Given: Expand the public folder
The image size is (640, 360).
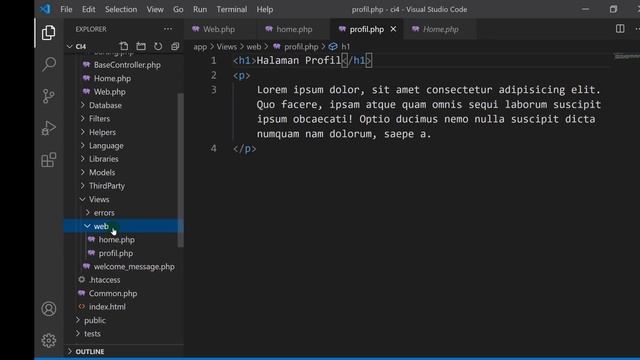Looking at the screenshot, I should pyautogui.click(x=95, y=320).
